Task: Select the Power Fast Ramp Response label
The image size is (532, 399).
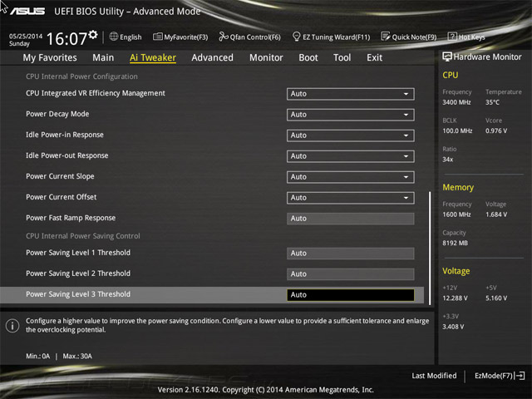Action: pos(71,218)
